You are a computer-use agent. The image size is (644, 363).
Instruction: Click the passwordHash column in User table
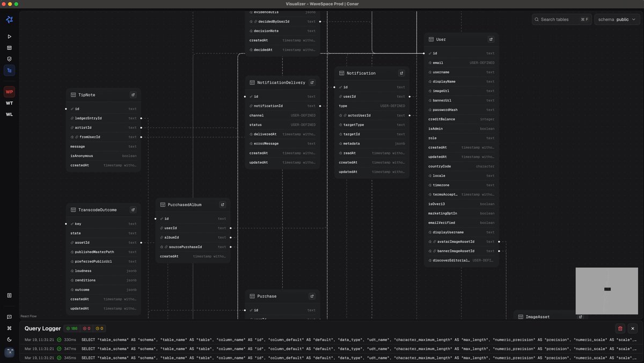(462, 110)
